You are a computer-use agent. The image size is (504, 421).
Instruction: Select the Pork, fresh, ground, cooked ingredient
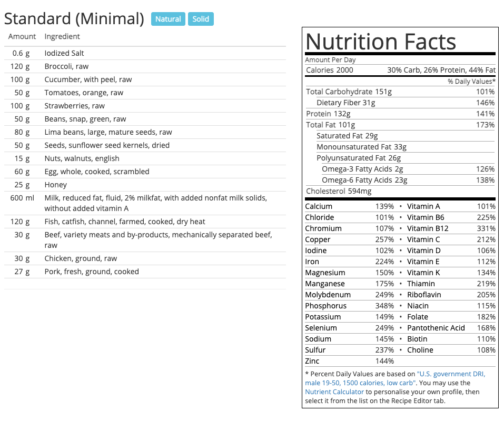click(x=92, y=272)
